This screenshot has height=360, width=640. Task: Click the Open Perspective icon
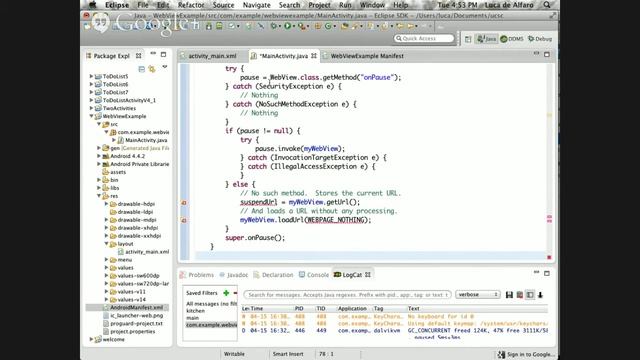click(x=468, y=39)
